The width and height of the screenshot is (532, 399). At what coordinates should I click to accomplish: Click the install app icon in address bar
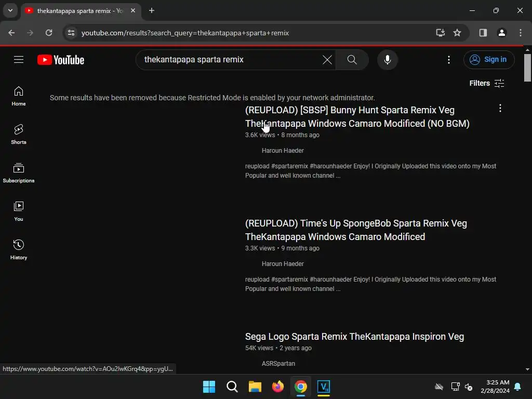click(x=440, y=33)
